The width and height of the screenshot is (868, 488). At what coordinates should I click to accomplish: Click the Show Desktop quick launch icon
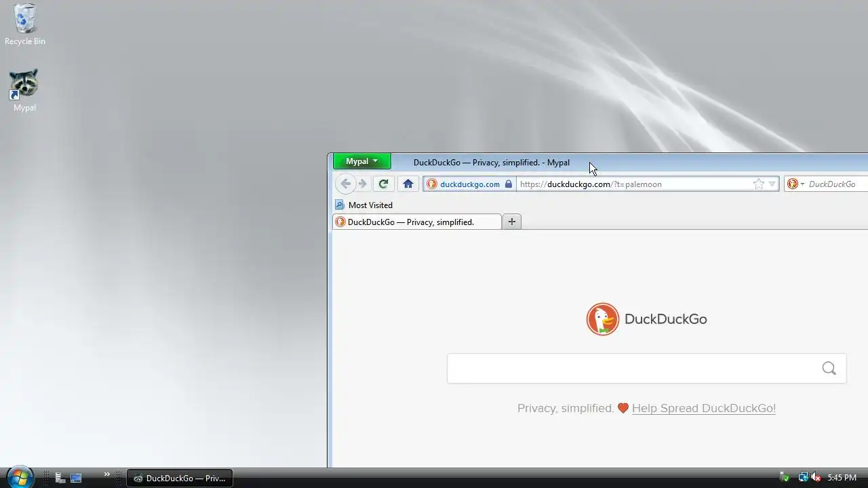(76, 478)
